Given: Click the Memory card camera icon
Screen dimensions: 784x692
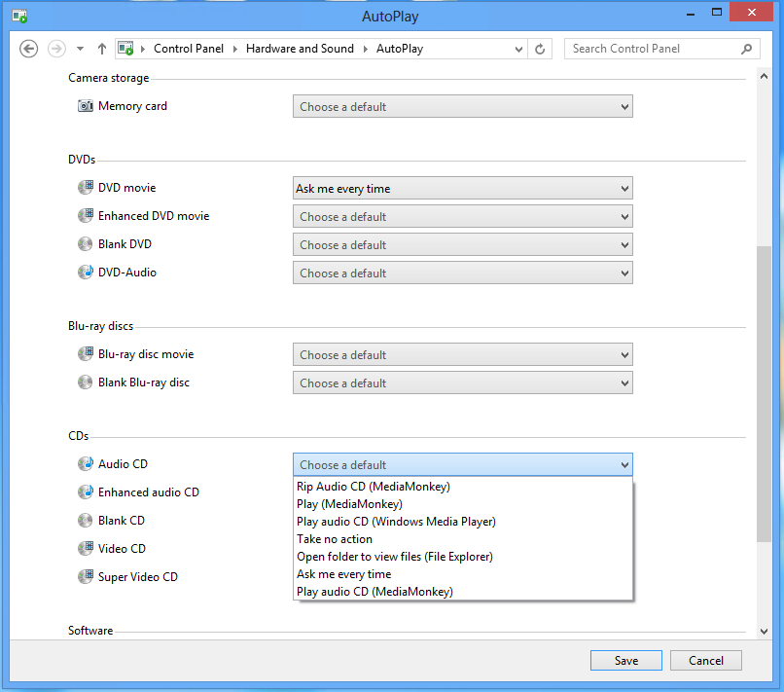Looking at the screenshot, I should 86,106.
